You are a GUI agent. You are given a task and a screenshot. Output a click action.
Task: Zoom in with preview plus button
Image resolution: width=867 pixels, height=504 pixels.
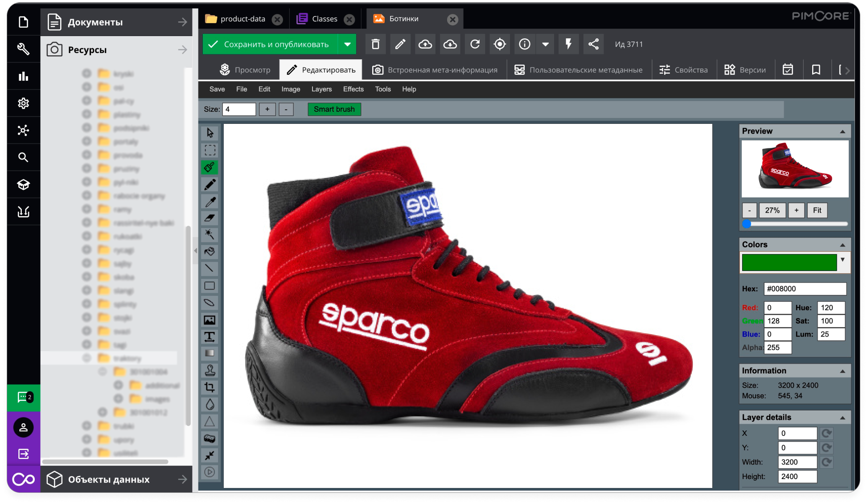coord(796,210)
